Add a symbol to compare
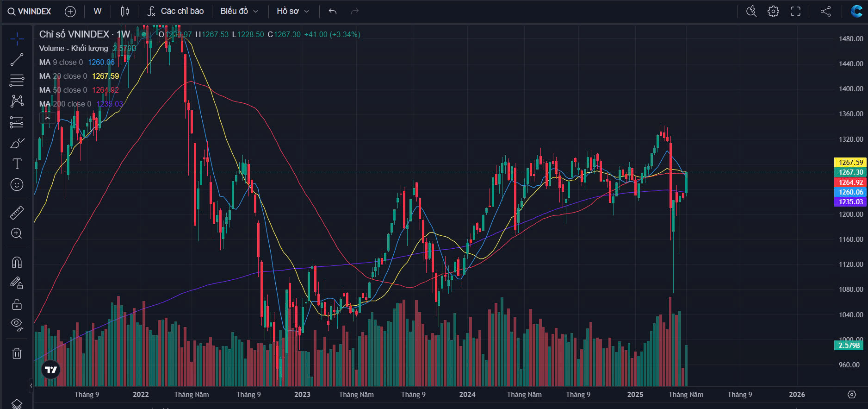 (x=70, y=12)
